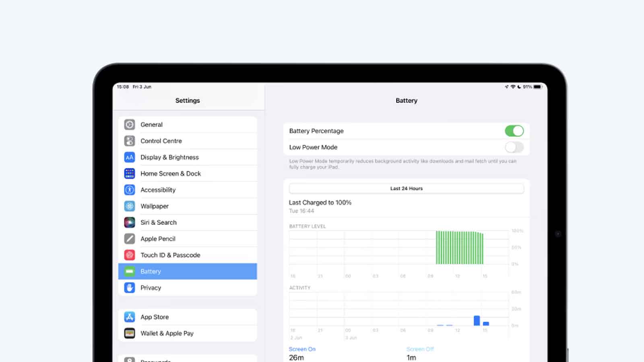Tap the Accessibility icon

click(130, 190)
